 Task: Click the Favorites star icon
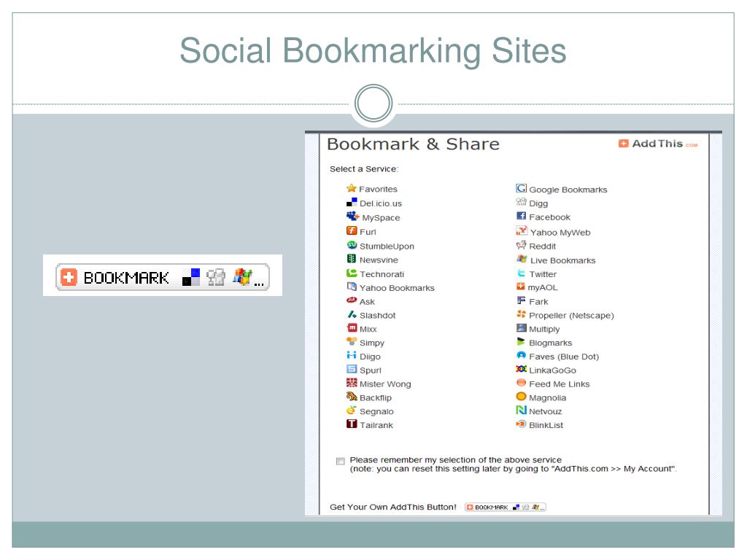352,188
